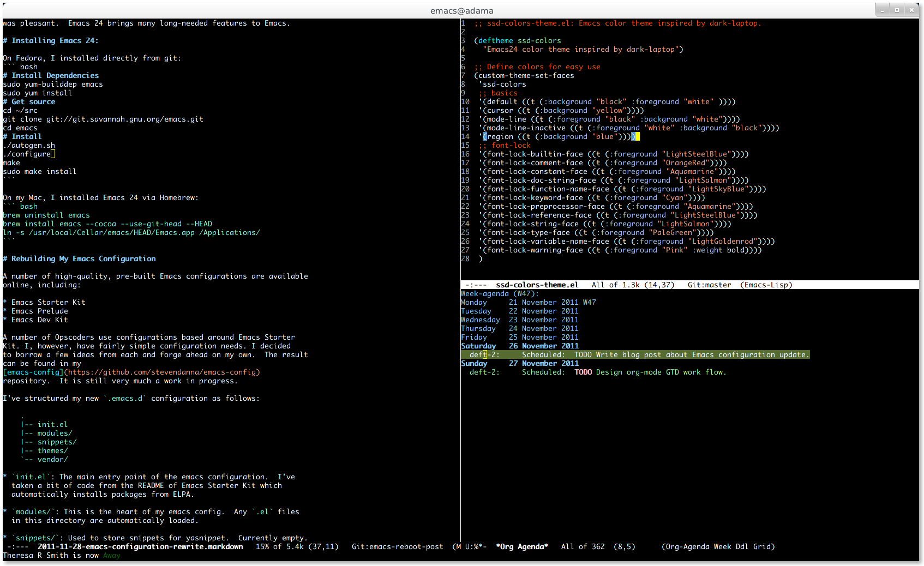Image resolution: width=924 pixels, height=566 pixels.
Task: Click 'brew uninstall emacs' line
Action: (x=46, y=215)
